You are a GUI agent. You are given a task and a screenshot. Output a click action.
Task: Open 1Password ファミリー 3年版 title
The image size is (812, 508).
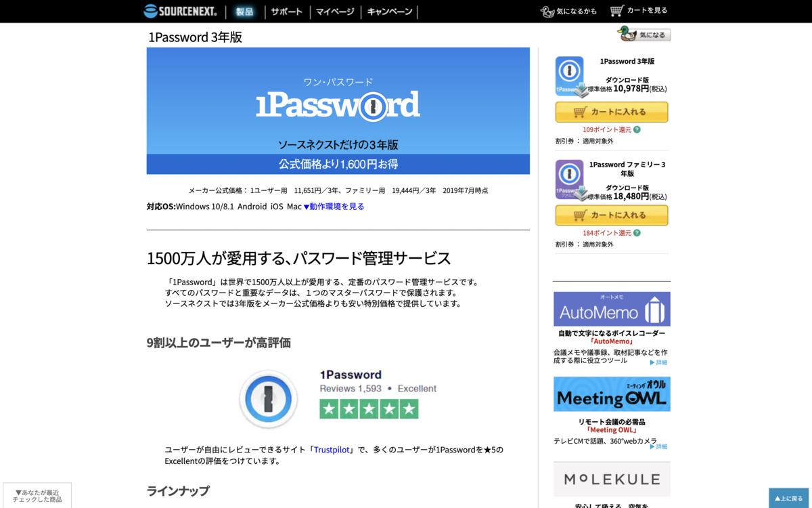(x=627, y=169)
